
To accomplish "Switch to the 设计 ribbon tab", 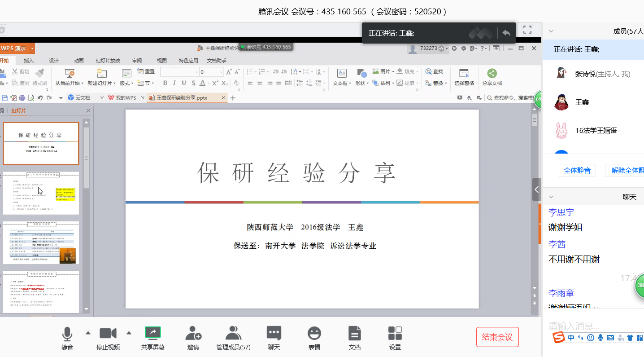I will pyautogui.click(x=54, y=61).
